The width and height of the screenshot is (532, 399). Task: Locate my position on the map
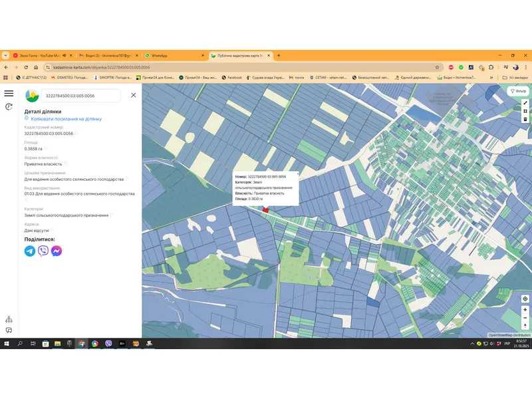(x=525, y=299)
